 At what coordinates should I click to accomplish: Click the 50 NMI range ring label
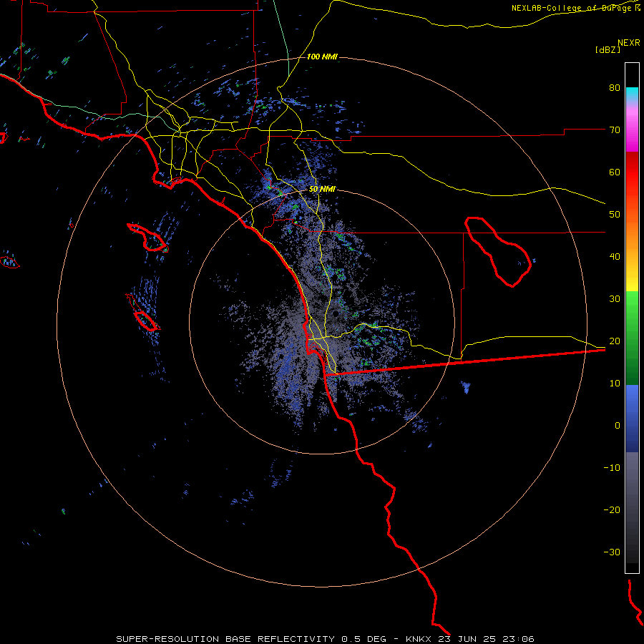(x=322, y=190)
